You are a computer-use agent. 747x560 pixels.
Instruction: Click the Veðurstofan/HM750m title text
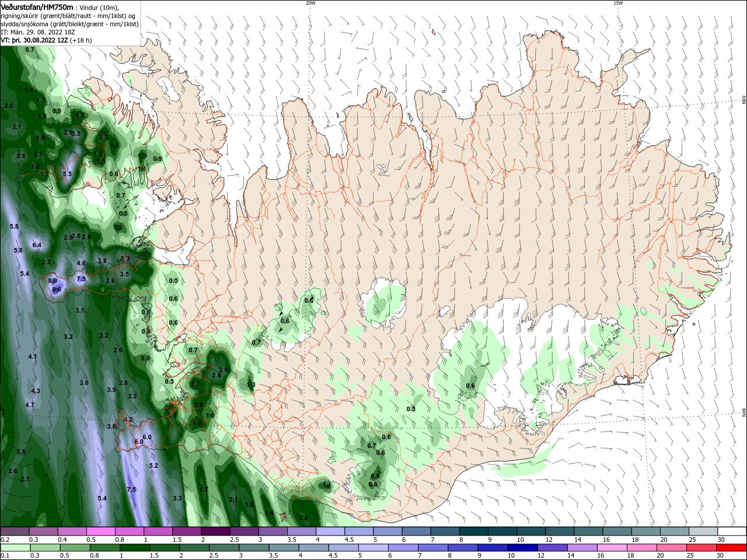(37, 7)
